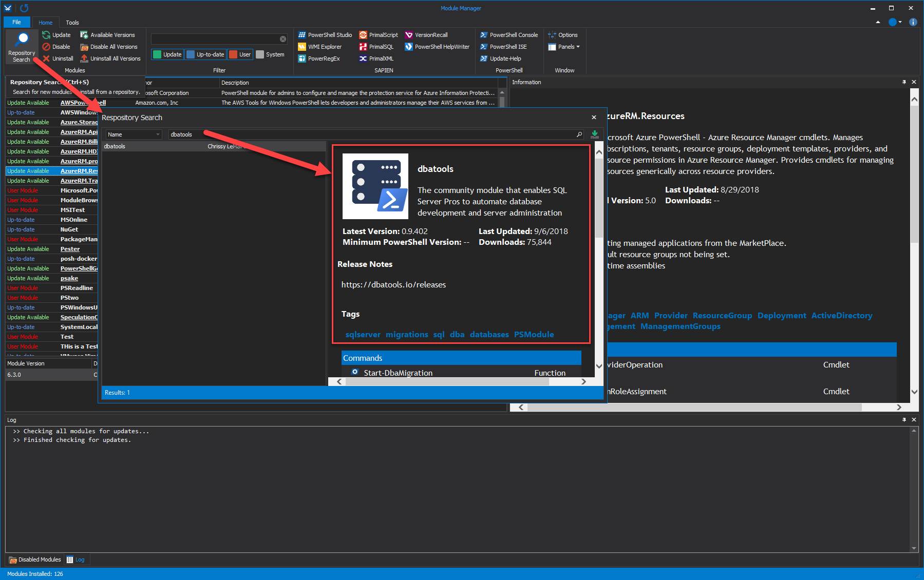Viewport: 924px width, 580px height.
Task: Click the repository details horizontal scrollbar
Action: pyautogui.click(x=461, y=381)
